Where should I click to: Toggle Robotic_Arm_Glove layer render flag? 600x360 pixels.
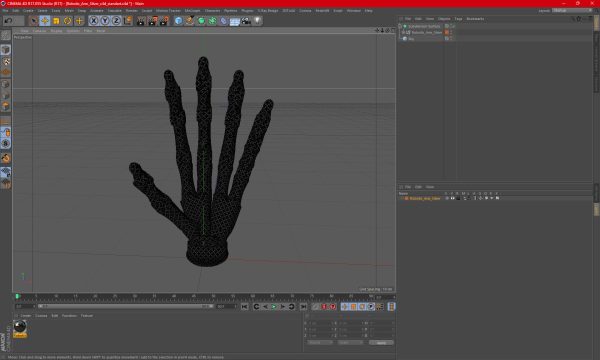(x=458, y=198)
